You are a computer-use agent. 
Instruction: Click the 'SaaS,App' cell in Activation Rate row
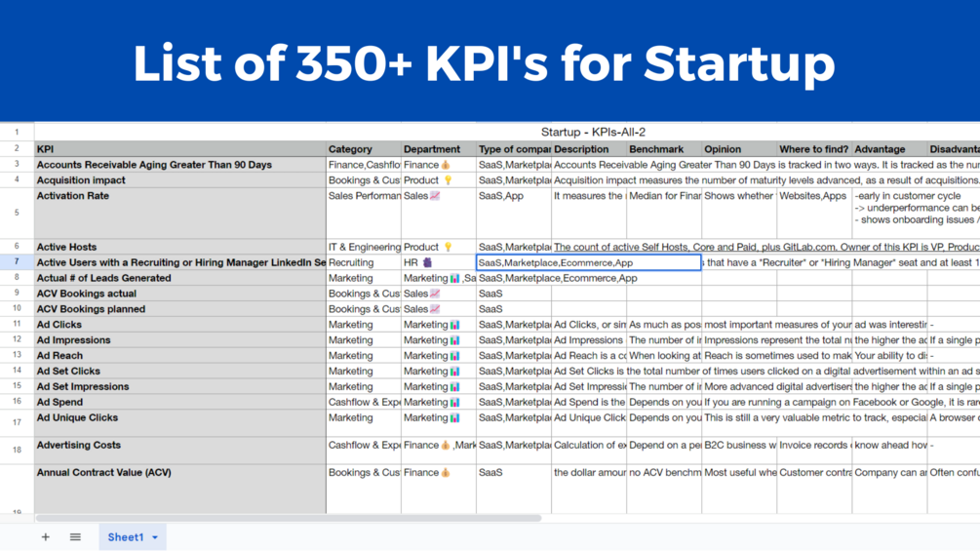point(514,213)
